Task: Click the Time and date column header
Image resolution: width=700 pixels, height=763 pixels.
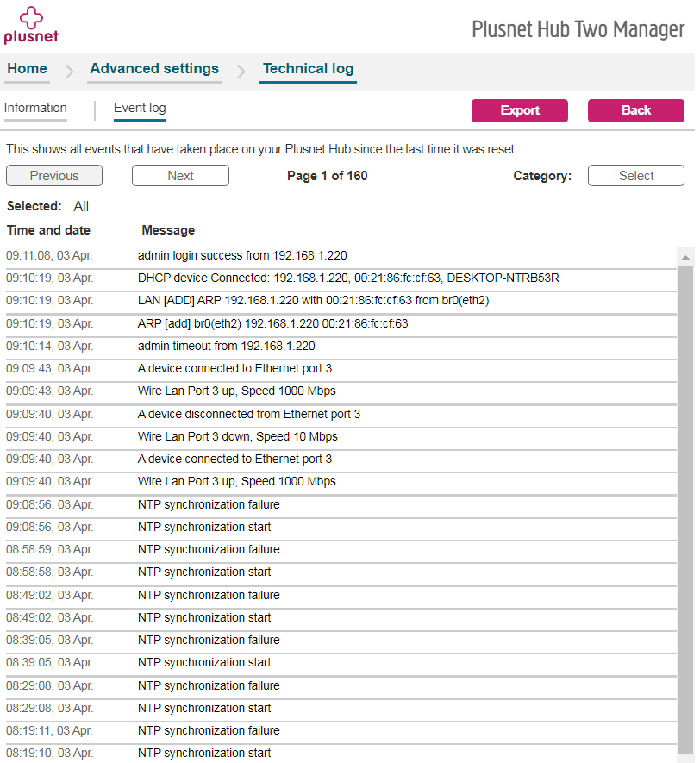Action: coord(48,230)
